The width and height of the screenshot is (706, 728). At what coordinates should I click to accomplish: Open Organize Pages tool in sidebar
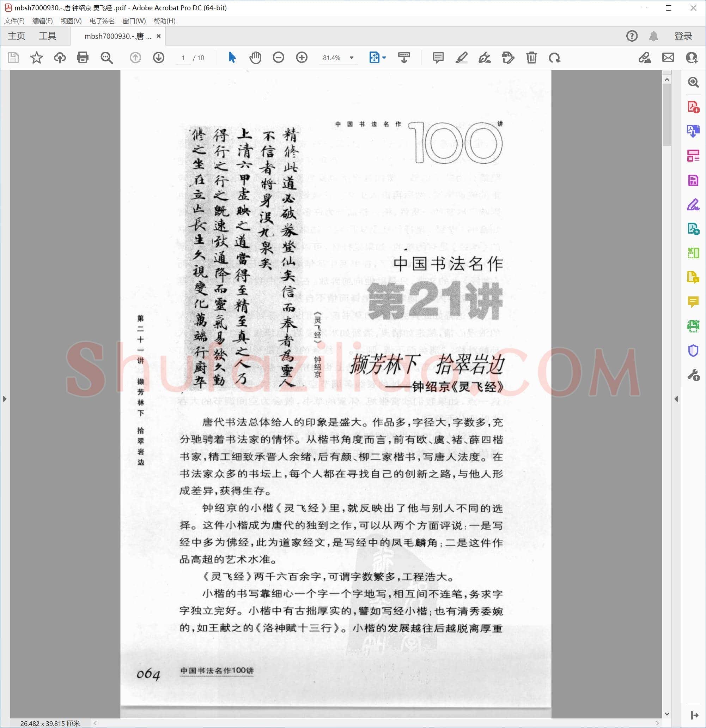click(x=693, y=156)
